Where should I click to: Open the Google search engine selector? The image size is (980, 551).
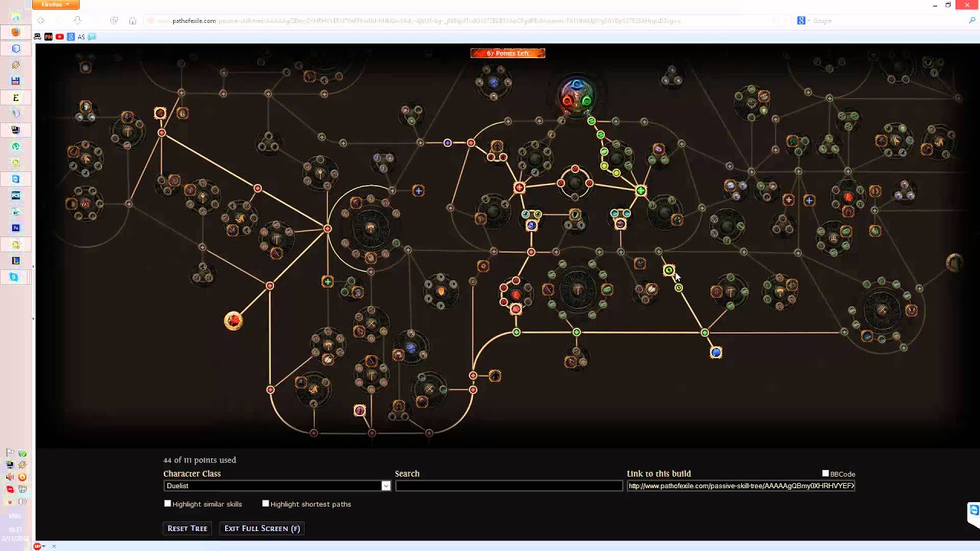[802, 21]
